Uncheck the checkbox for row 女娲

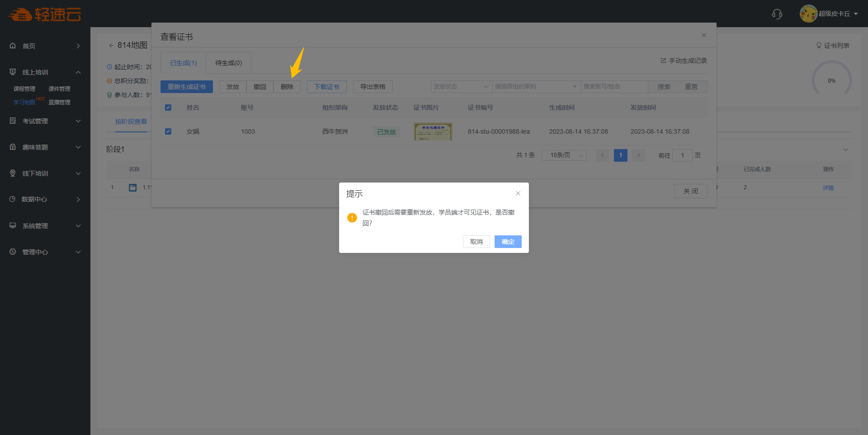168,131
